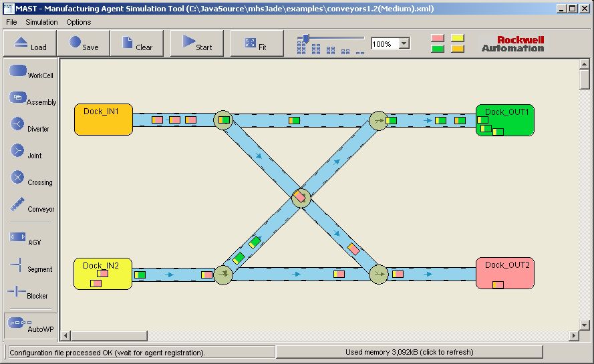Click the 100% zoom field
This screenshot has width=594, height=364.
(386, 43)
